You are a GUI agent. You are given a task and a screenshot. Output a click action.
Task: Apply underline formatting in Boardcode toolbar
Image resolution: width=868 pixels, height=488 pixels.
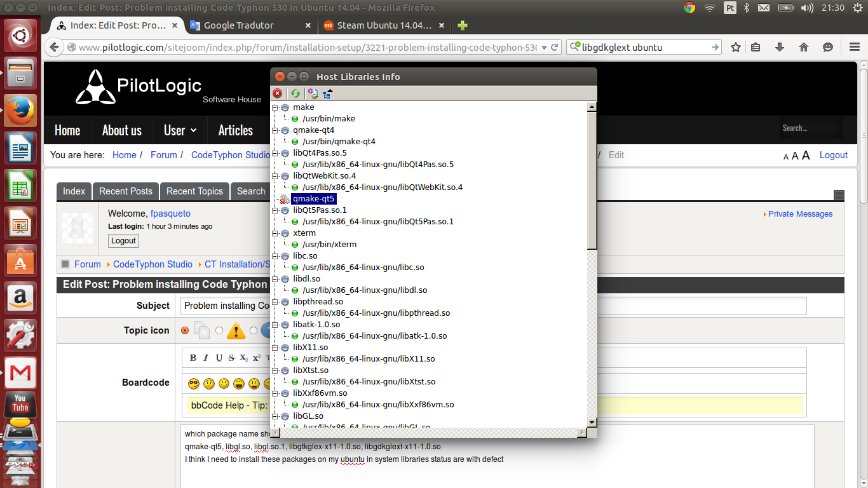pos(219,358)
